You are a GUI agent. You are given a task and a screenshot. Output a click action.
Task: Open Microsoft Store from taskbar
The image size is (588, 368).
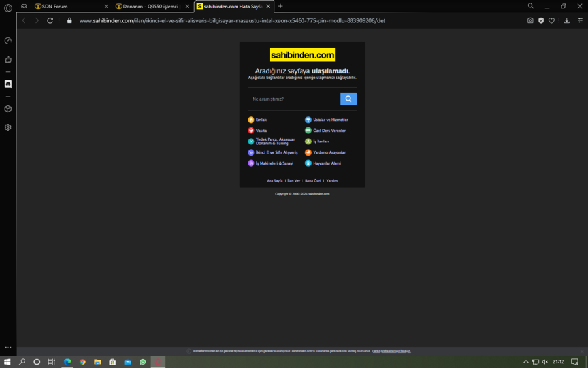click(x=112, y=362)
